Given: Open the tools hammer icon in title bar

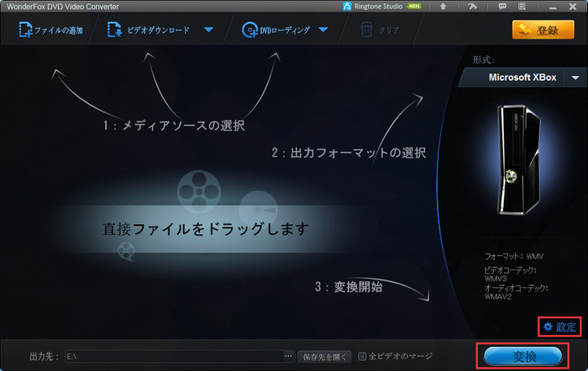Looking at the screenshot, I should (472, 7).
